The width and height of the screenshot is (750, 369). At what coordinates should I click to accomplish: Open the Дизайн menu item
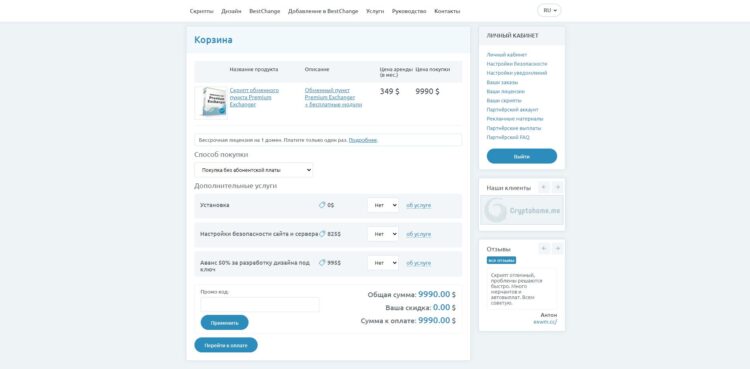pos(231,11)
